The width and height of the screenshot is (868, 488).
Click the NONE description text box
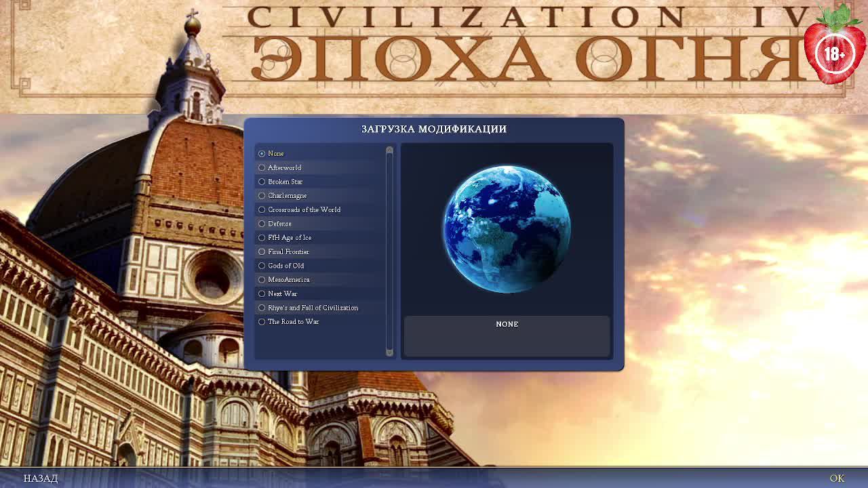click(x=507, y=335)
